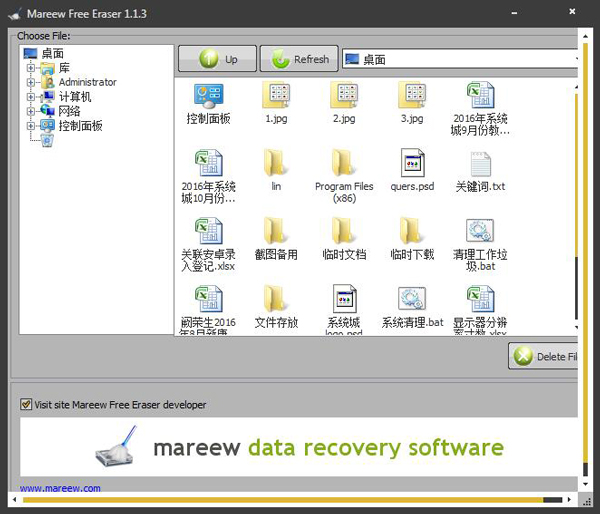Image resolution: width=600 pixels, height=514 pixels.
Task: Select the Program Files (x86) folder
Action: pyautogui.click(x=344, y=176)
